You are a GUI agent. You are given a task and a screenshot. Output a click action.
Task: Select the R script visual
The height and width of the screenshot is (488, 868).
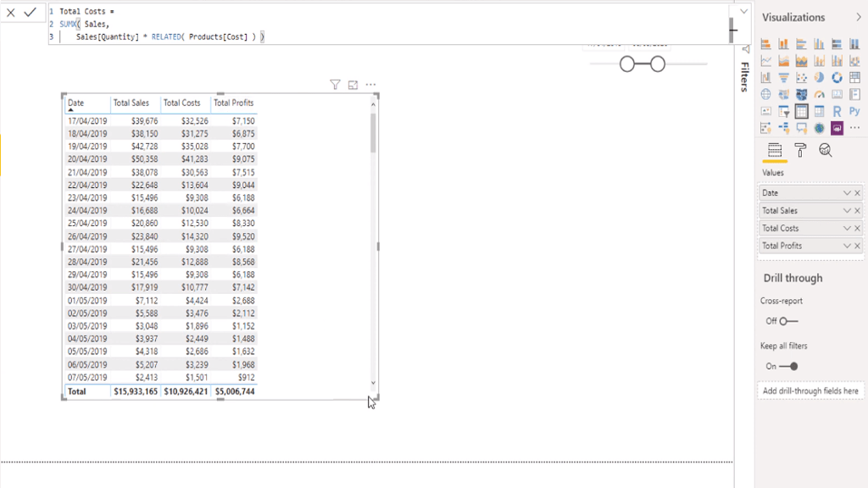point(837,112)
